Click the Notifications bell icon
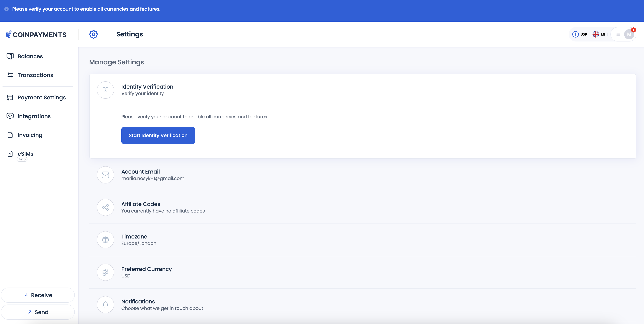The image size is (644, 324). coord(105,305)
